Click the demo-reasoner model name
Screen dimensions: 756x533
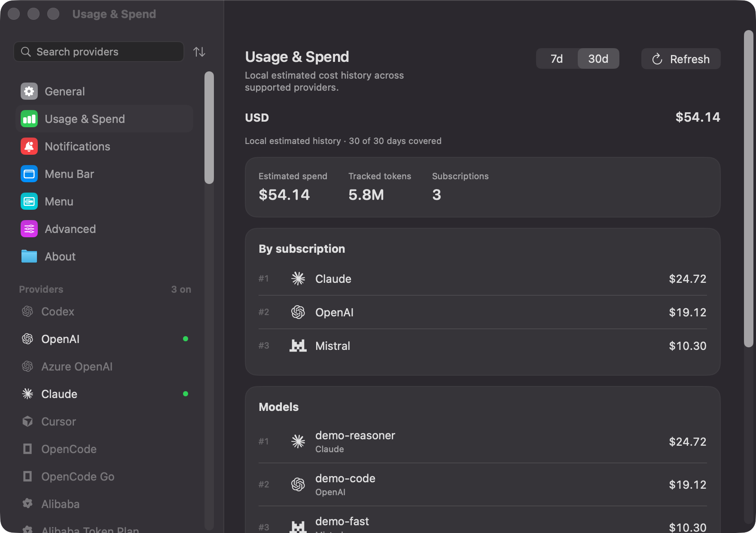(x=355, y=435)
